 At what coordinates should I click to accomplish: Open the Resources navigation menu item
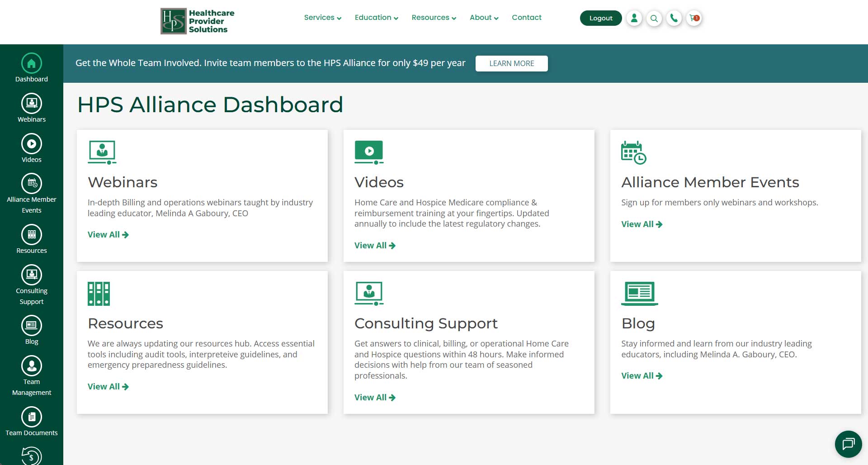tap(431, 17)
